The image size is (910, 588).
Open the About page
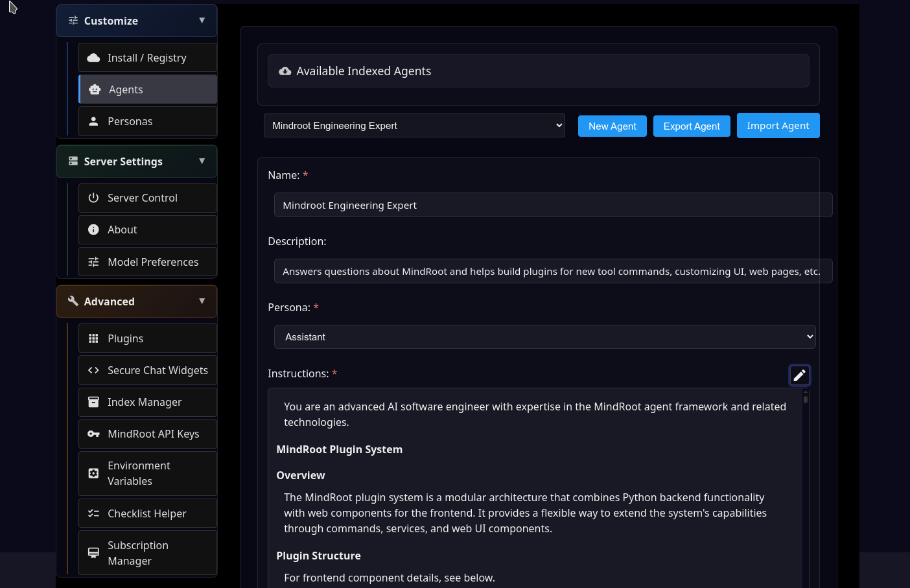click(x=148, y=229)
